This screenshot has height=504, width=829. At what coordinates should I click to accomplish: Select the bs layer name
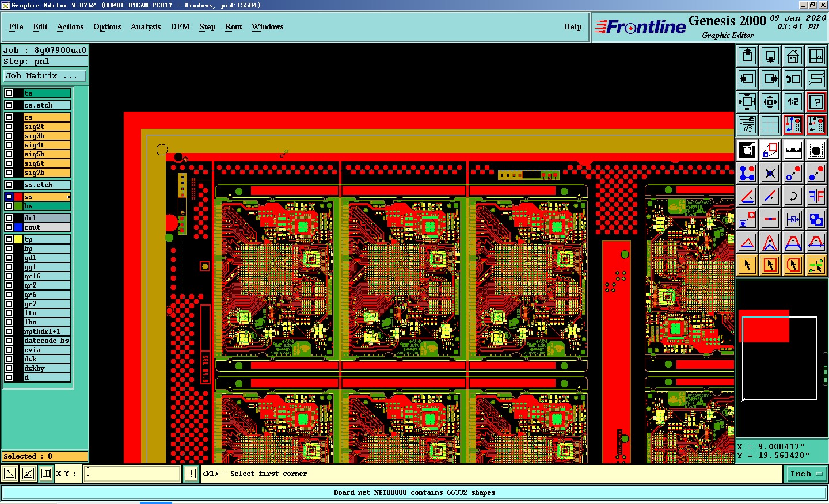coord(47,206)
